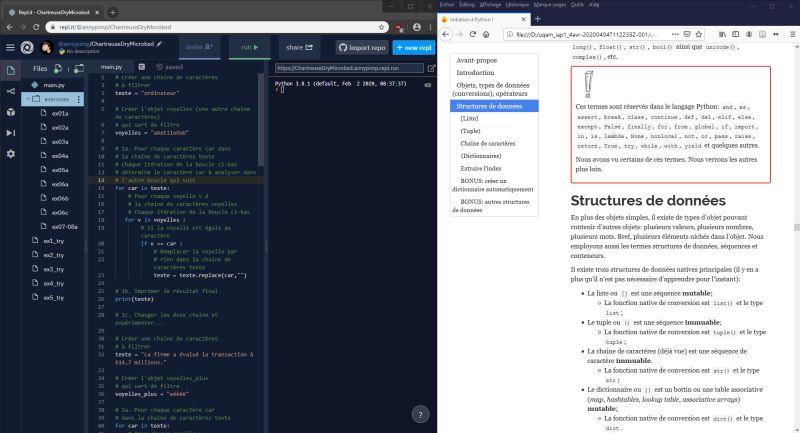Open new tab in Firefox
The height and width of the screenshot is (433, 800).
(x=537, y=19)
